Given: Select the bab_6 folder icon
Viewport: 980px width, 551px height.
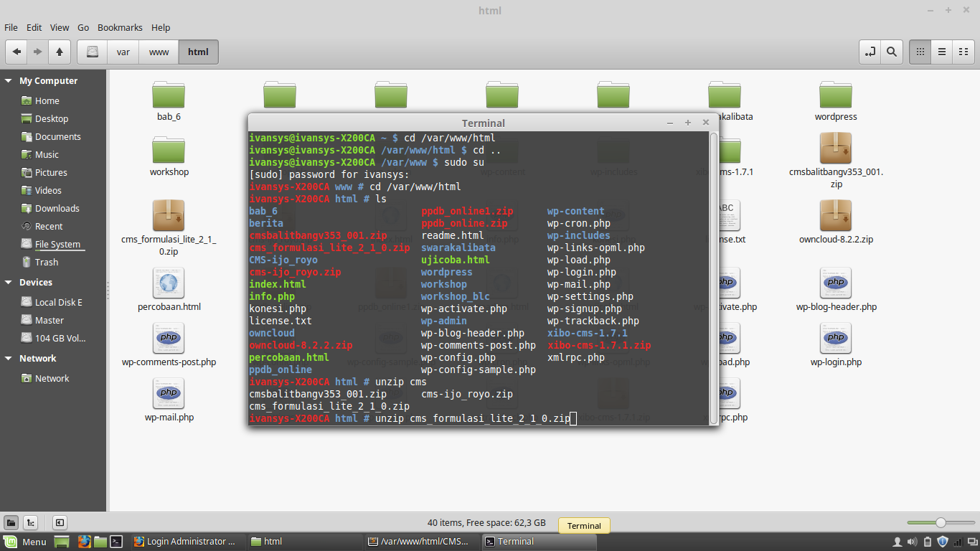Looking at the screenshot, I should (169, 94).
